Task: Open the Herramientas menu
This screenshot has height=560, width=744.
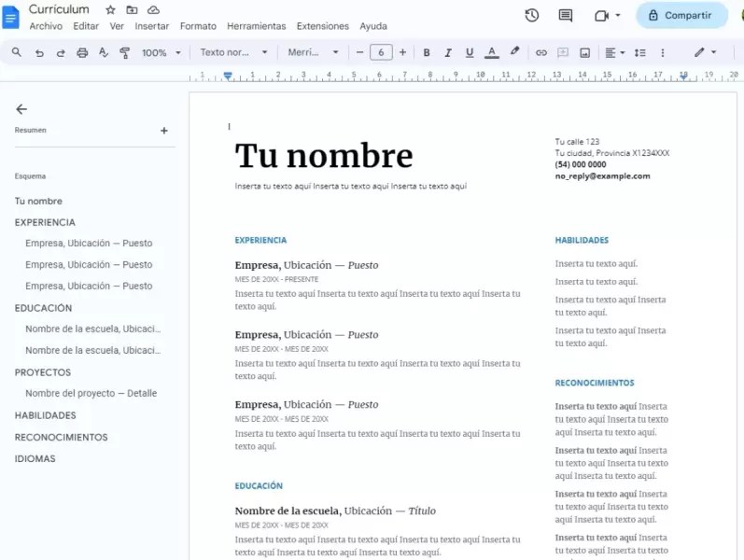Action: point(256,26)
